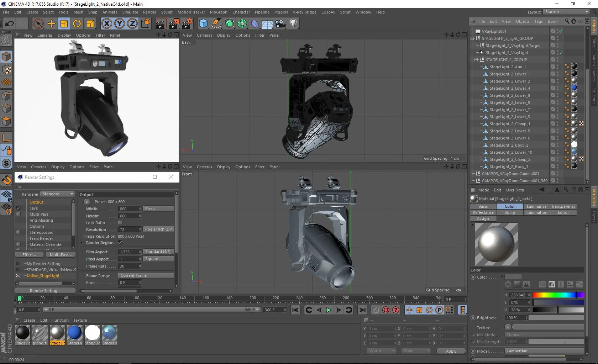Click the Render Setting... button
Screen dimensions: 598x364
(x=45, y=291)
